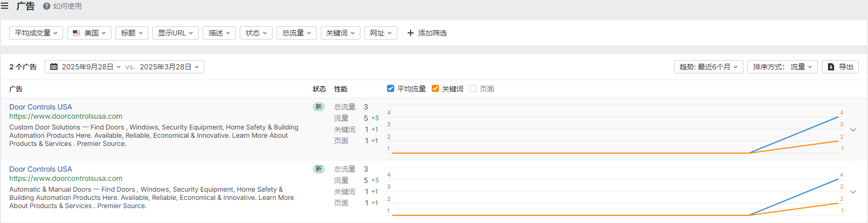This screenshot has height=223, width=868.
Task: Uncheck the 关键词 chart checkbox
Action: [x=435, y=88]
